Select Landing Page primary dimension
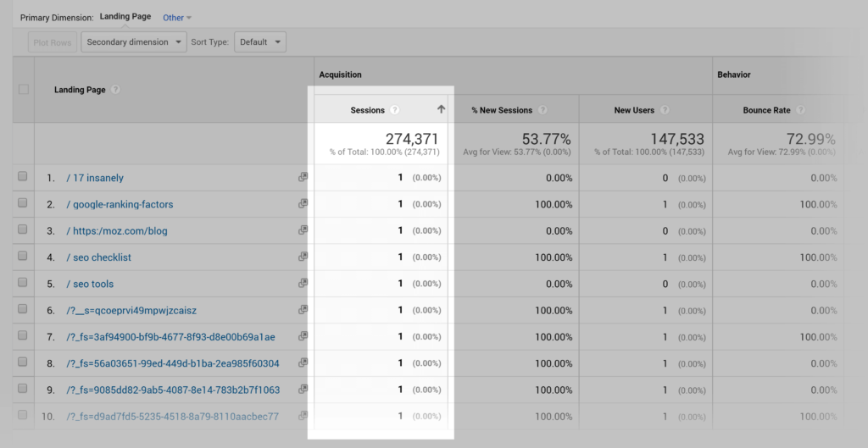 (125, 17)
